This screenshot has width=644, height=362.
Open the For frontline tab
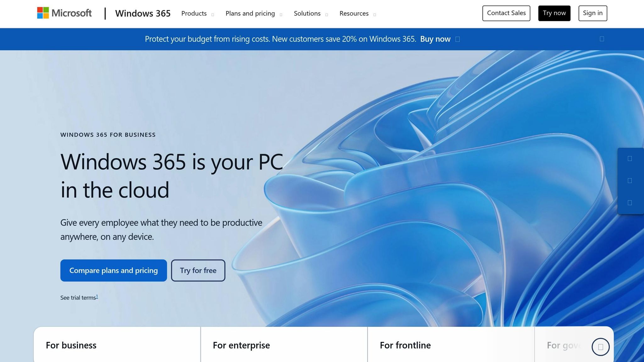(x=451, y=345)
